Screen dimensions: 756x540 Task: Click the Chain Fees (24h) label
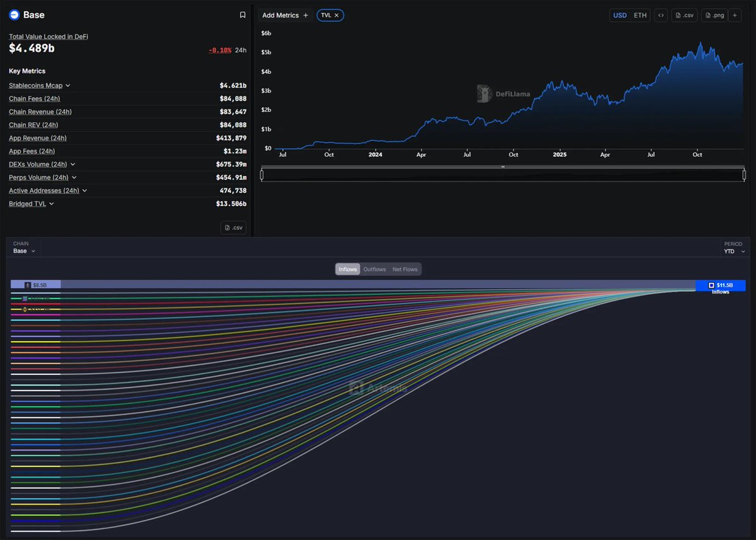pyautogui.click(x=35, y=99)
